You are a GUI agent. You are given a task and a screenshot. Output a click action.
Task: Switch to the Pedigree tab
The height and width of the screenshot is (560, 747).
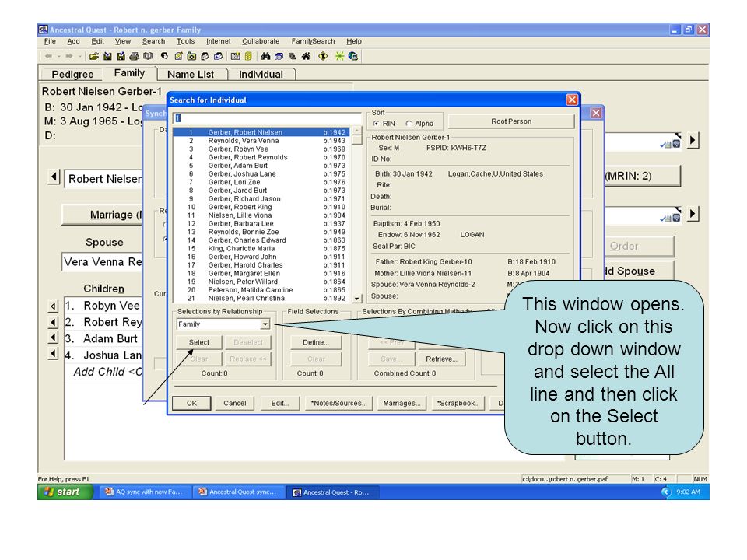(72, 75)
